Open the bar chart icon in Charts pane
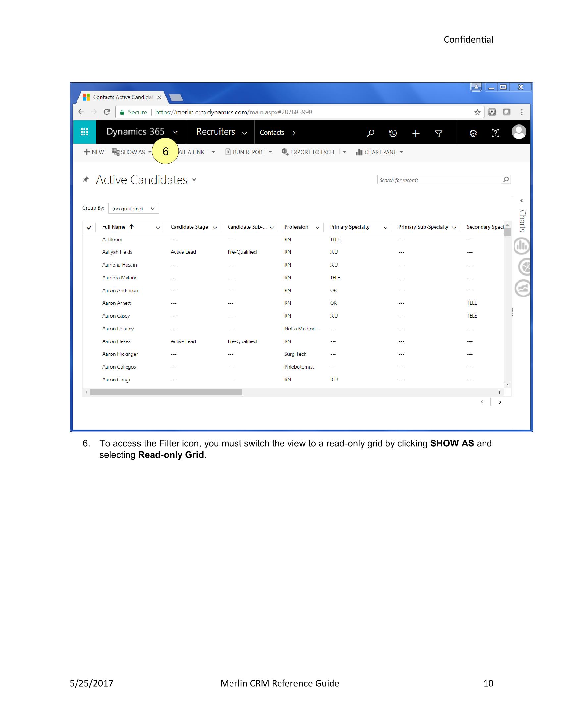 (x=521, y=246)
